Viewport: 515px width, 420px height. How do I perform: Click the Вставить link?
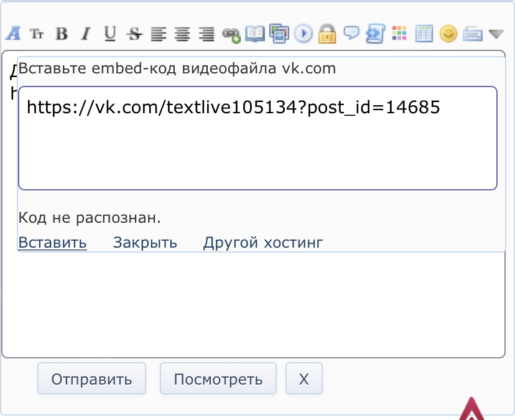point(52,243)
